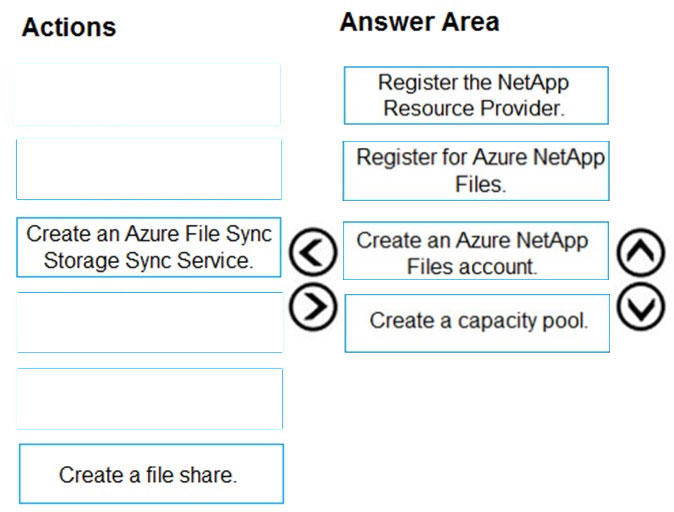Click the move up arrow icon

(641, 252)
